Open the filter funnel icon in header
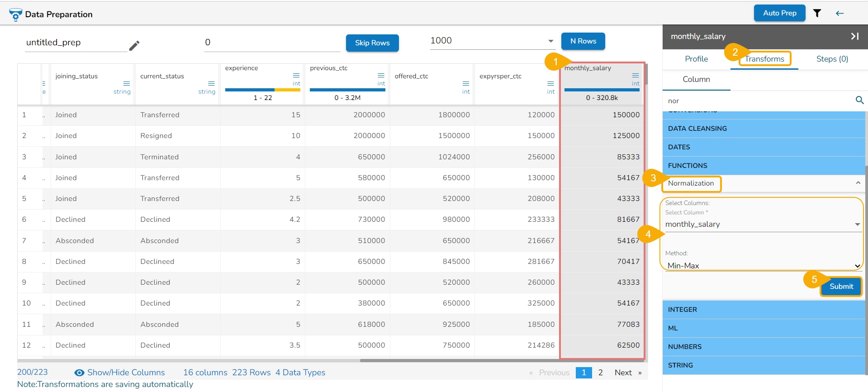The image size is (868, 392). click(x=817, y=13)
